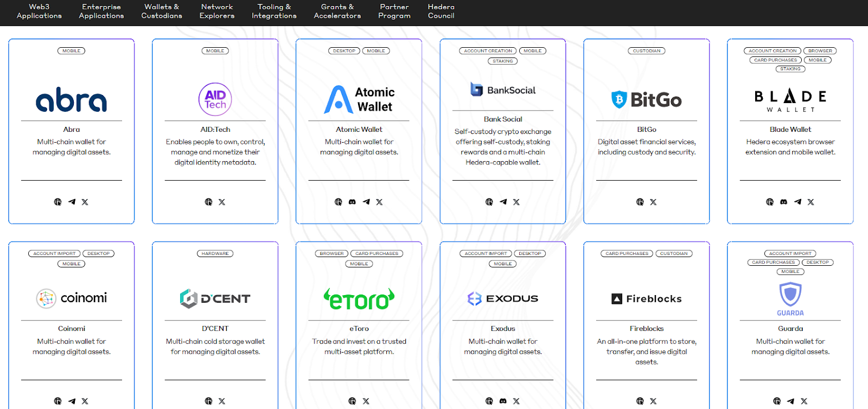Click the BitGo shield logo
Screen dimensions: 868x409
(x=647, y=100)
